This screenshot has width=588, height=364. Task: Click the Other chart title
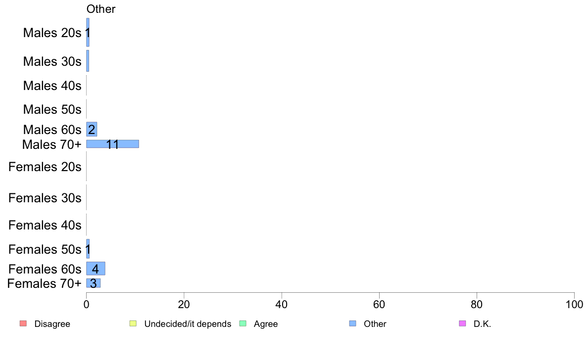click(101, 9)
